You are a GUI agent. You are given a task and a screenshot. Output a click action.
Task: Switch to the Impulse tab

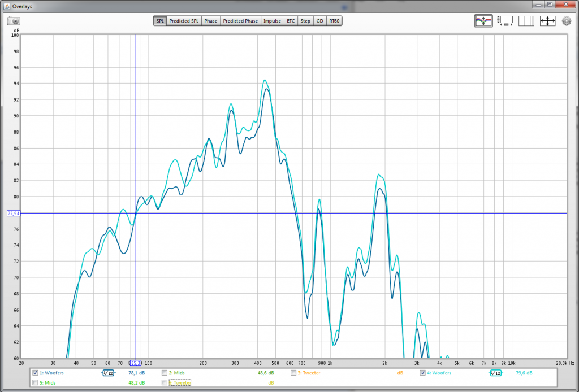point(272,21)
